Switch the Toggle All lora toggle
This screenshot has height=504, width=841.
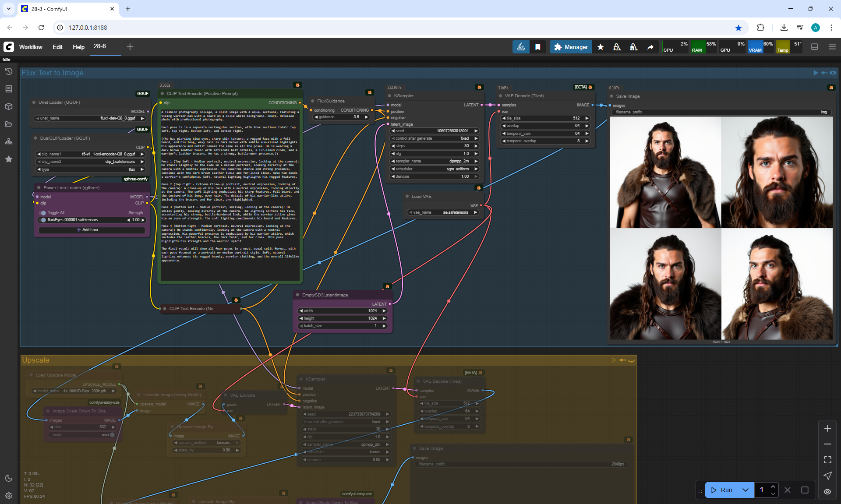(43, 213)
